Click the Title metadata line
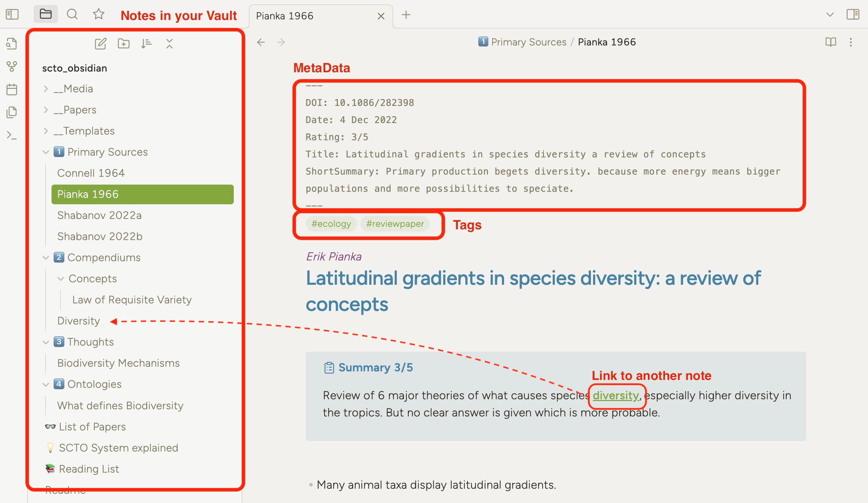The image size is (868, 503). (505, 154)
